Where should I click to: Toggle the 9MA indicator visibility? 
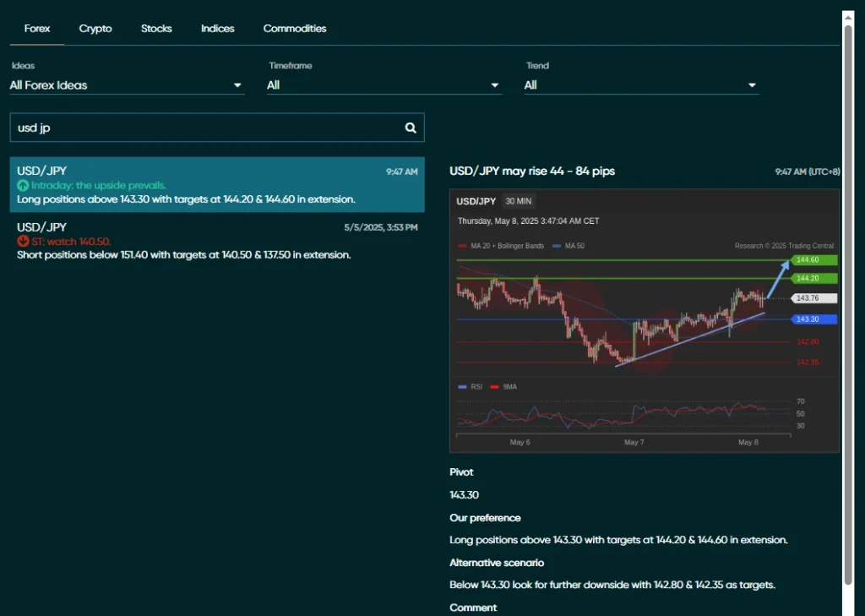[x=493, y=386]
